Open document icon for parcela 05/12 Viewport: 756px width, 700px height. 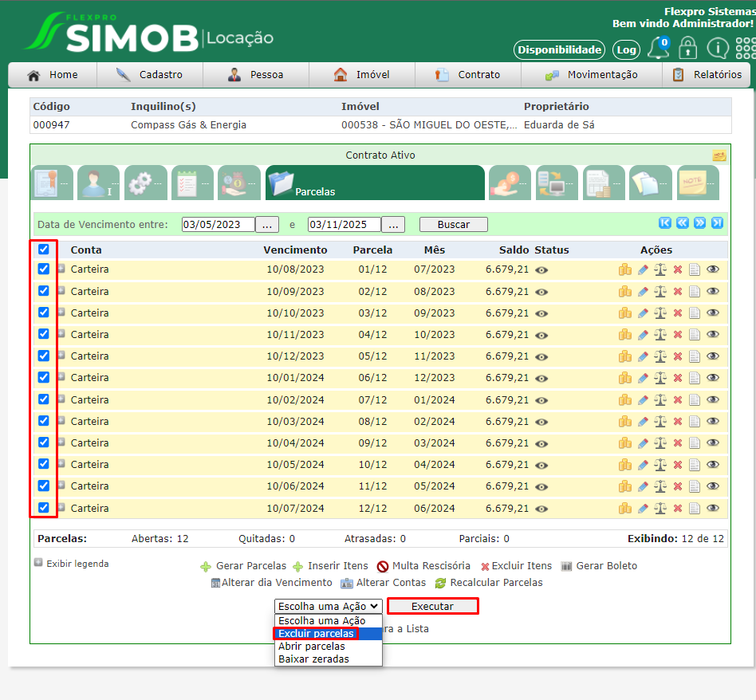coord(695,356)
